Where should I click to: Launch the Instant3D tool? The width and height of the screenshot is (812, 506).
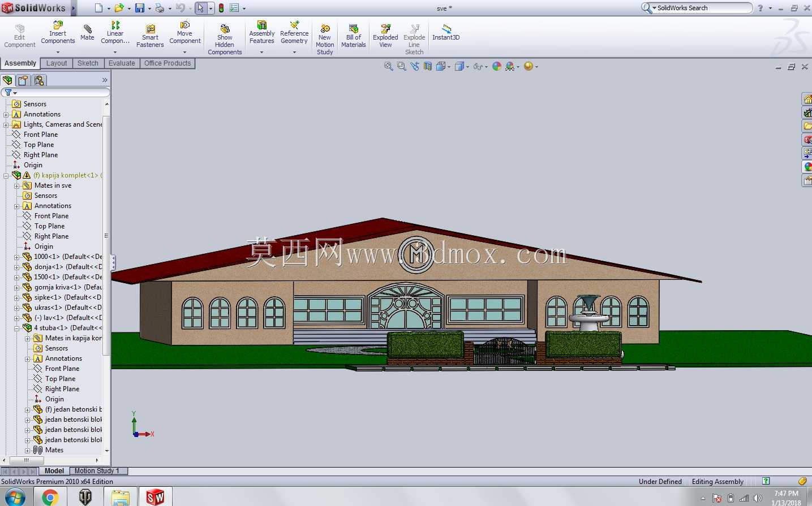[x=446, y=33]
